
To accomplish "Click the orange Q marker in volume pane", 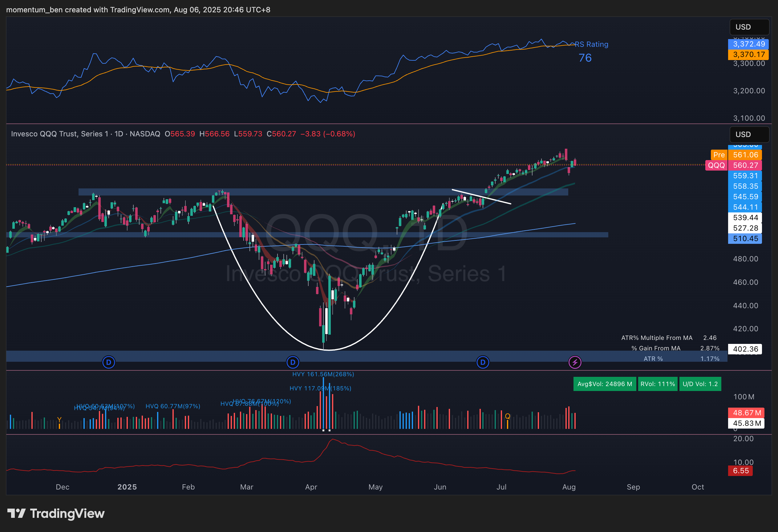I will [508, 416].
